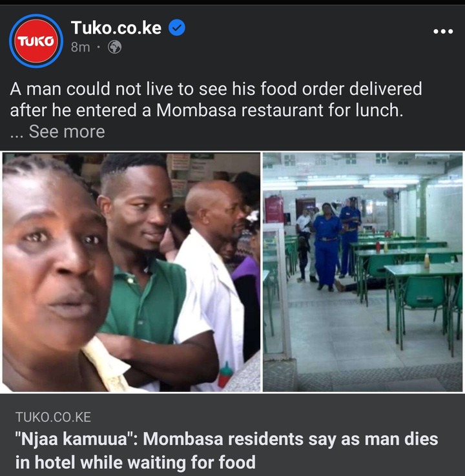Click the blue verified badge checkmark

pyautogui.click(x=177, y=27)
